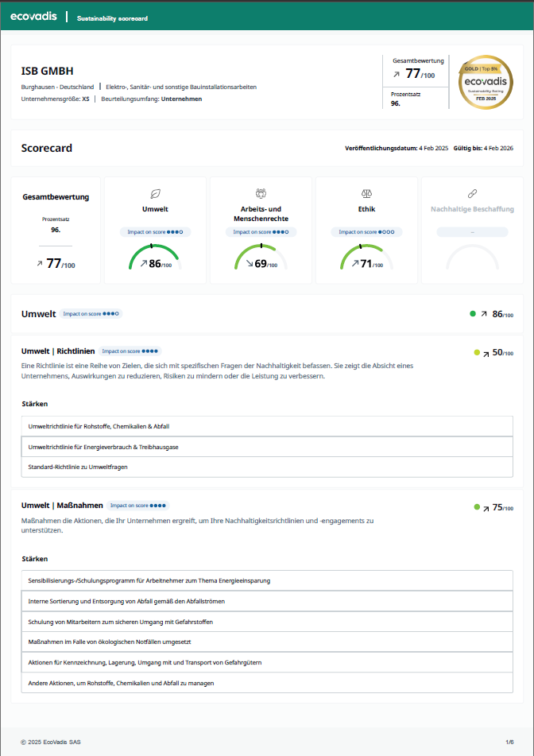The image size is (534, 756).
Task: Click the Scorecard heading
Action: coord(47,148)
